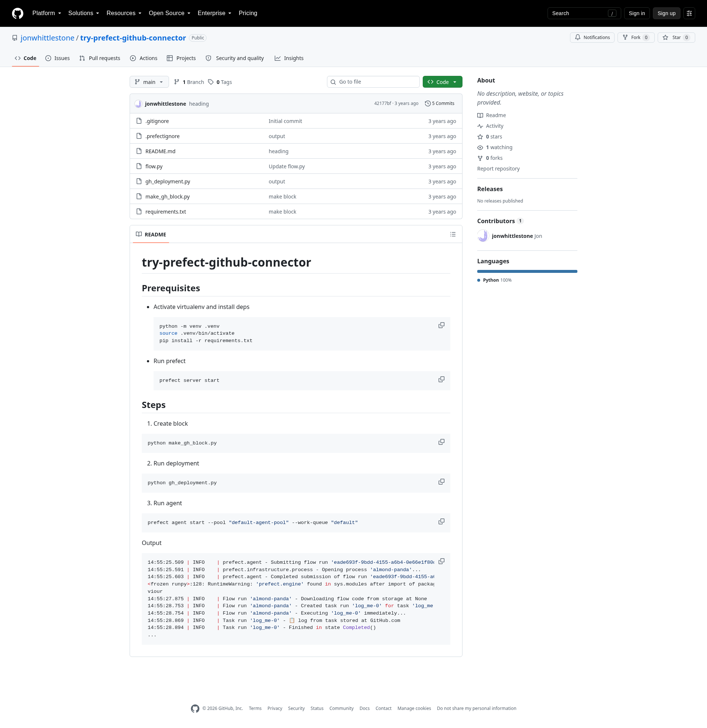This screenshot has width=707, height=728.
Task: Open the 1 watching link
Action: pyautogui.click(x=495, y=147)
